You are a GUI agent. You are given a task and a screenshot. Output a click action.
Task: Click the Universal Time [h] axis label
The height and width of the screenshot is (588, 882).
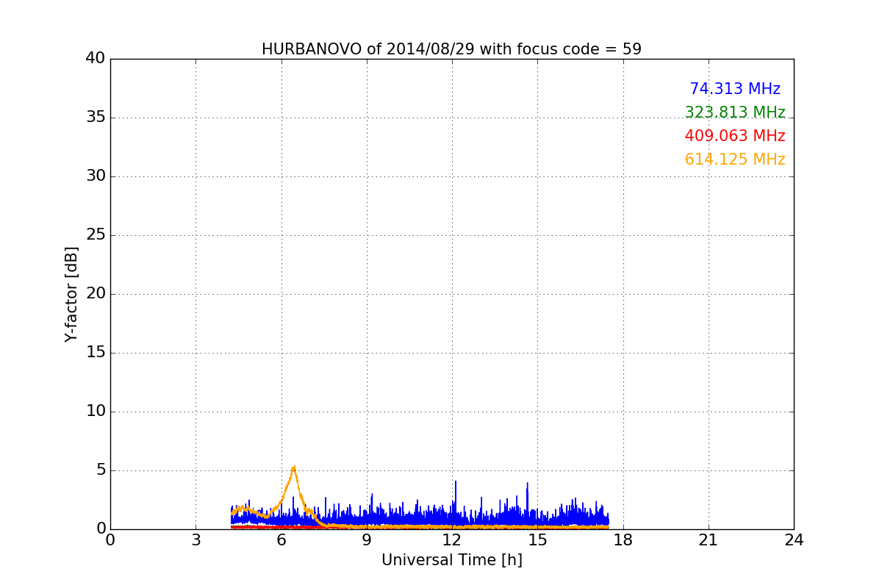tap(451, 560)
